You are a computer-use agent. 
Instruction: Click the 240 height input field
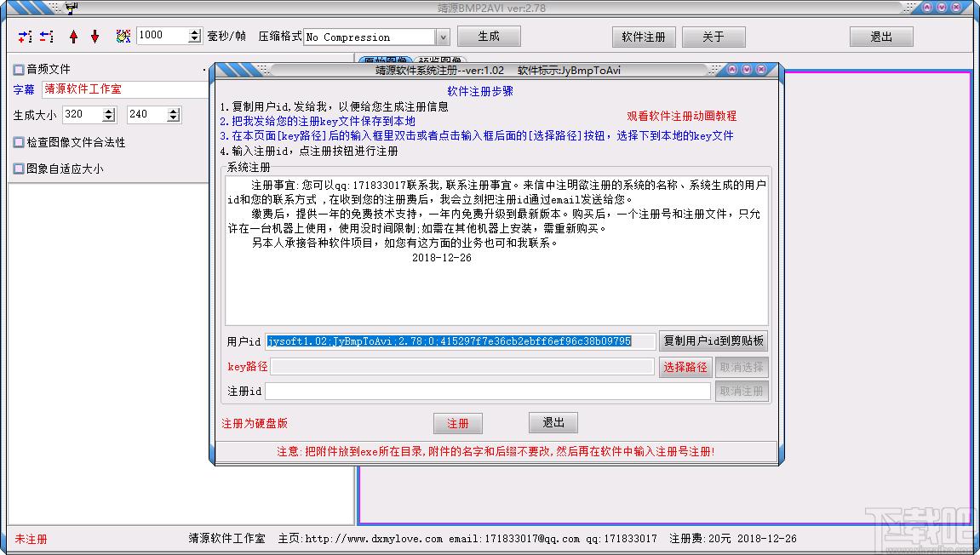(147, 114)
